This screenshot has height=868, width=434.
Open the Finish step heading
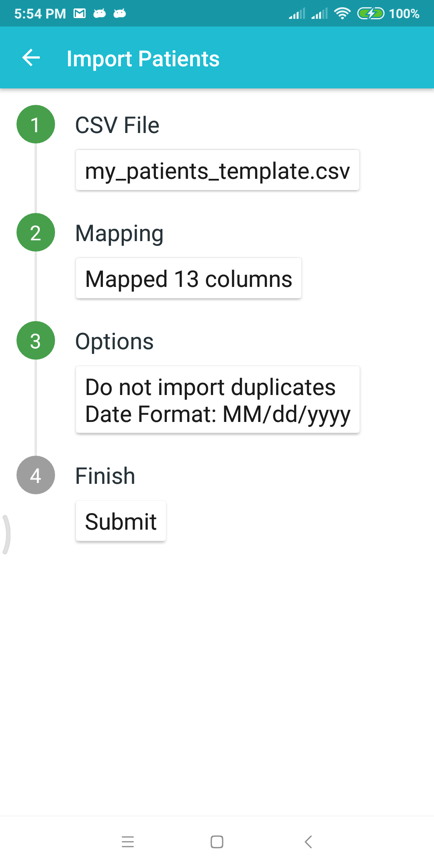click(105, 476)
